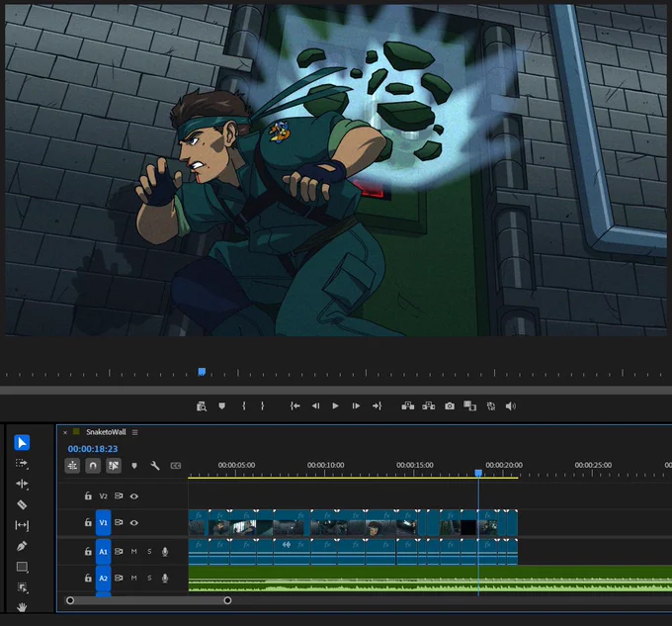Play the sequence in the monitor

336,405
